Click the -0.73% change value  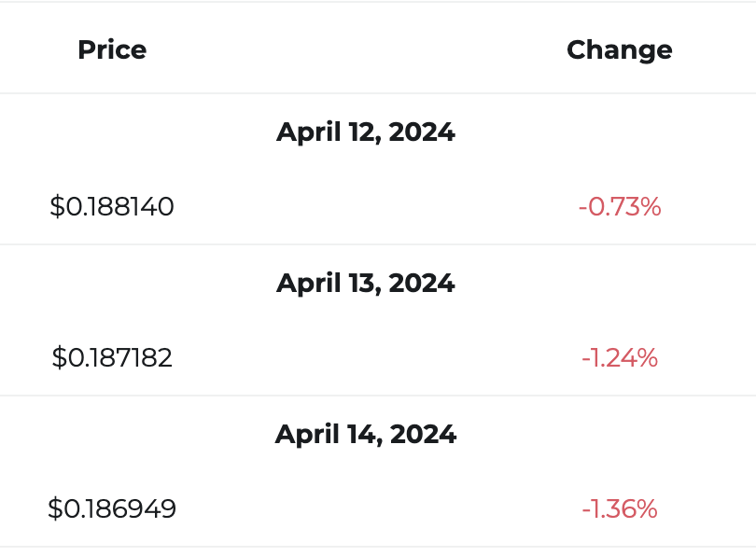tap(620, 207)
